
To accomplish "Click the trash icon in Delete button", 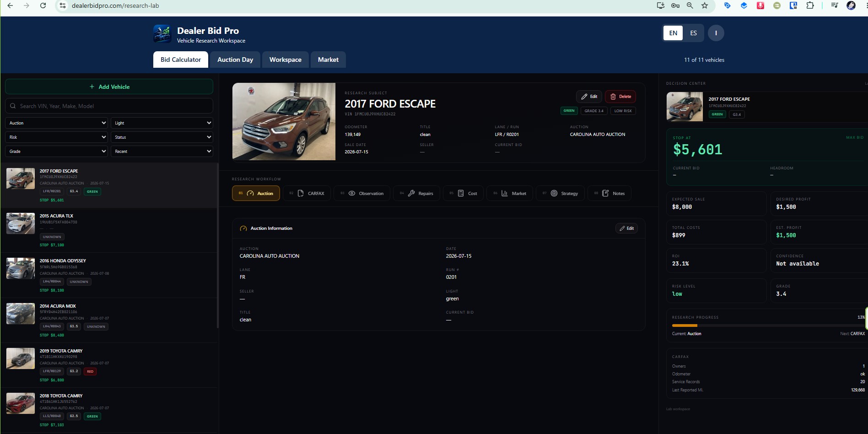I will tap(613, 97).
